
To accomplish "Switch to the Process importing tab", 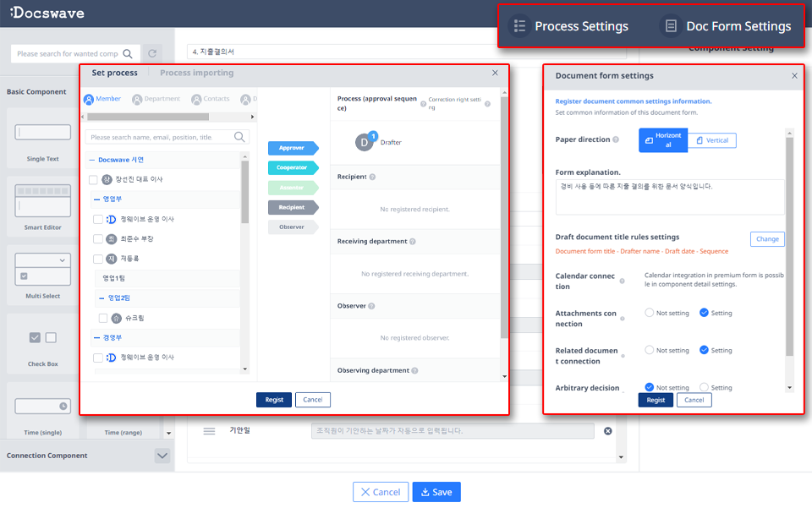I will point(198,73).
